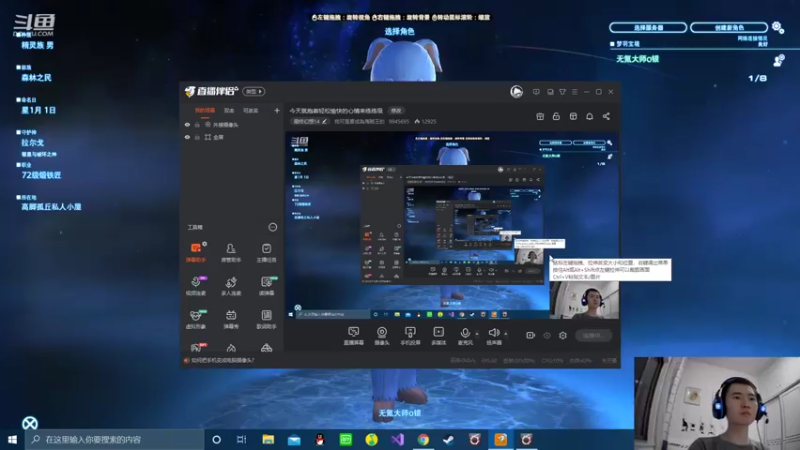The height and width of the screenshot is (450, 800).
Task: Open toolbox more options circle button
Action: coord(273,227)
